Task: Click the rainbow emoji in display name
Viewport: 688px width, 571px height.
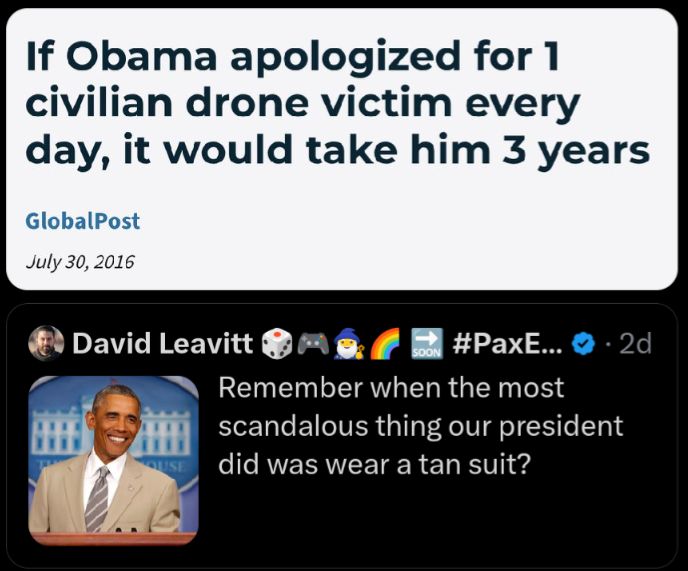Action: 385,344
